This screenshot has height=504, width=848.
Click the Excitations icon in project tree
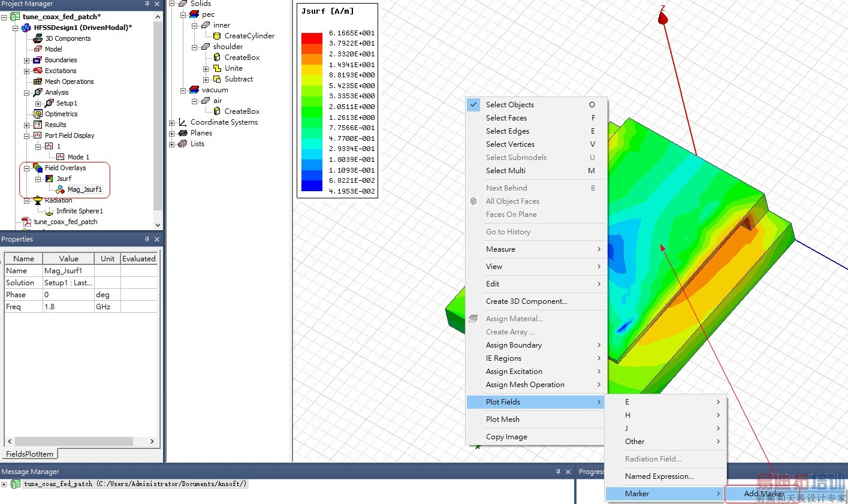[38, 71]
